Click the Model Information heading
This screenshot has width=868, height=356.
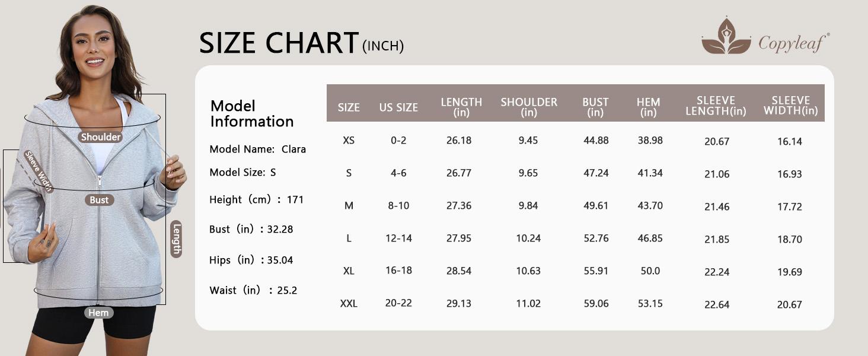(252, 113)
